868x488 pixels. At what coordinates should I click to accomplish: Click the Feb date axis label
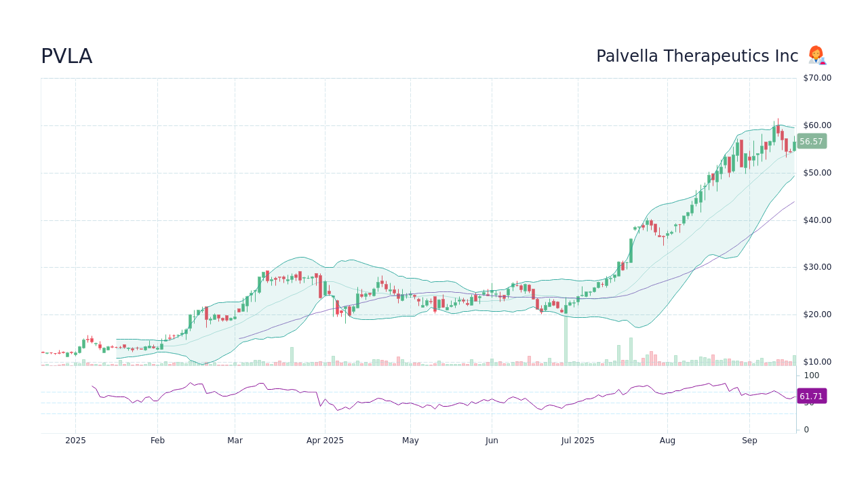coord(157,441)
